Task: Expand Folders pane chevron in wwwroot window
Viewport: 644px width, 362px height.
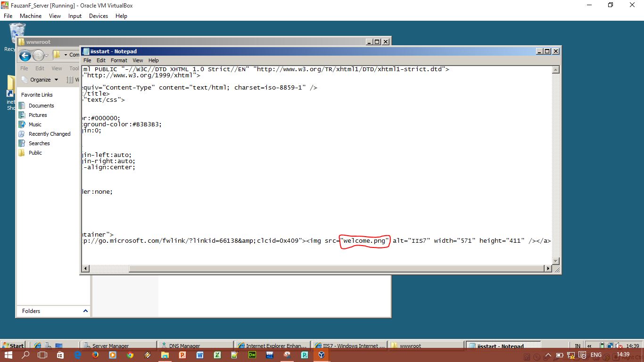Action: (x=85, y=311)
